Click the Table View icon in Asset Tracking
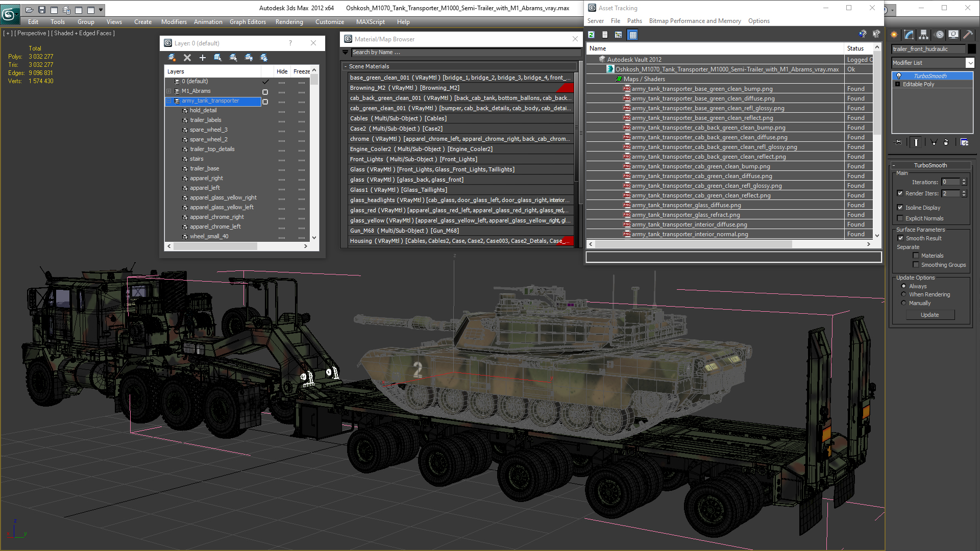 [633, 35]
